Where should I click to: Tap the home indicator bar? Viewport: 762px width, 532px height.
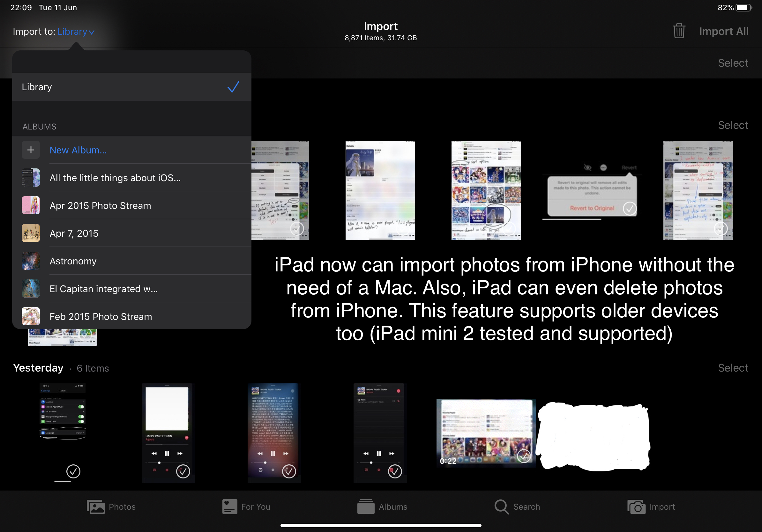[x=381, y=525]
